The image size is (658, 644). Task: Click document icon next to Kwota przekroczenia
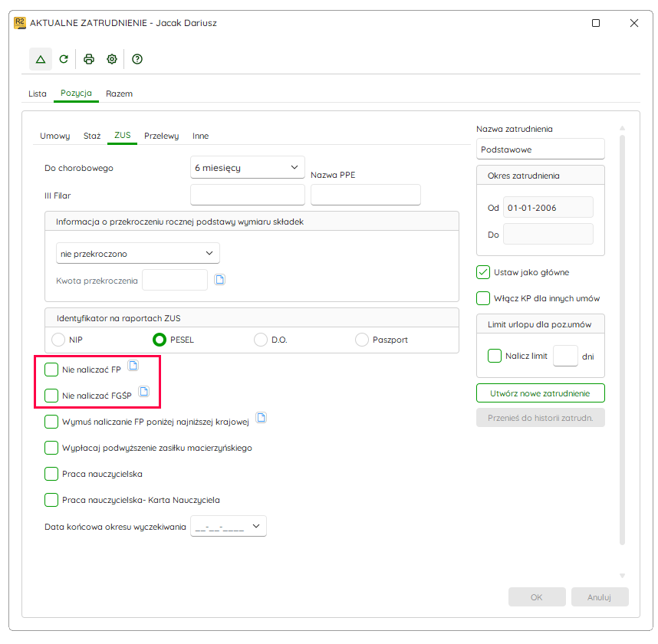point(219,279)
